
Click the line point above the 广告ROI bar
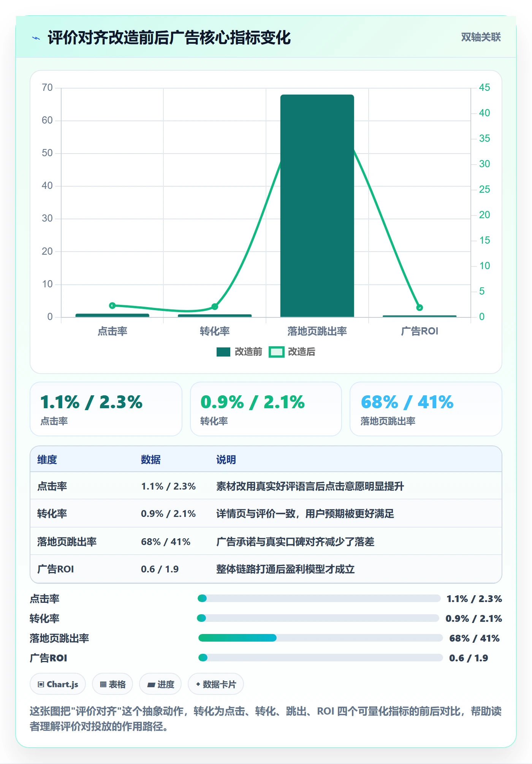coord(420,308)
